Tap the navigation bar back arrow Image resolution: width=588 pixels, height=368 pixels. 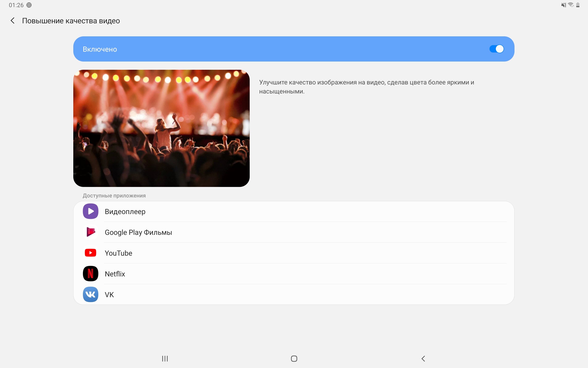click(x=423, y=359)
